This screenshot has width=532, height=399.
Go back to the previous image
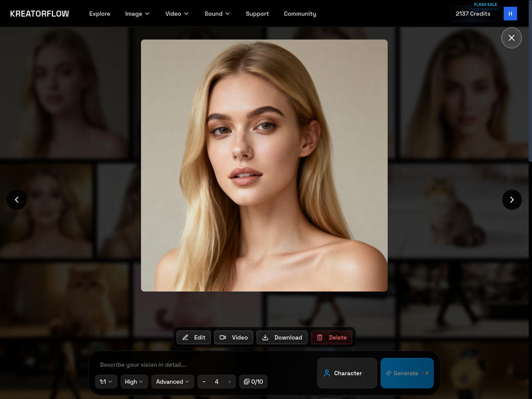click(x=17, y=199)
